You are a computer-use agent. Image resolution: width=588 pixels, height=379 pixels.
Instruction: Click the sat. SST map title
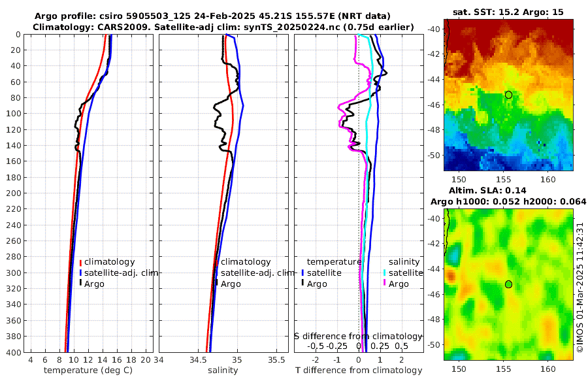click(x=508, y=12)
